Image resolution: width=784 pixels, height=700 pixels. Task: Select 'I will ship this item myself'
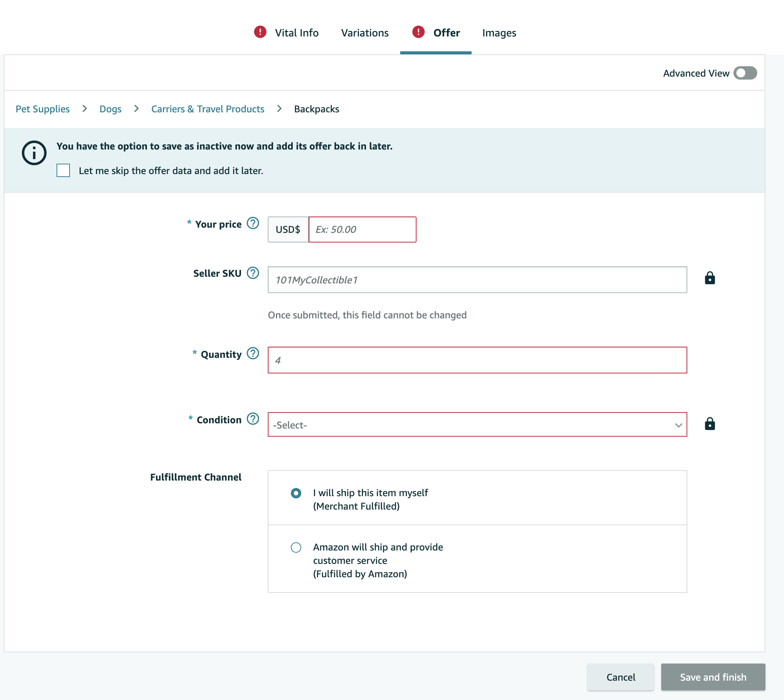[296, 493]
